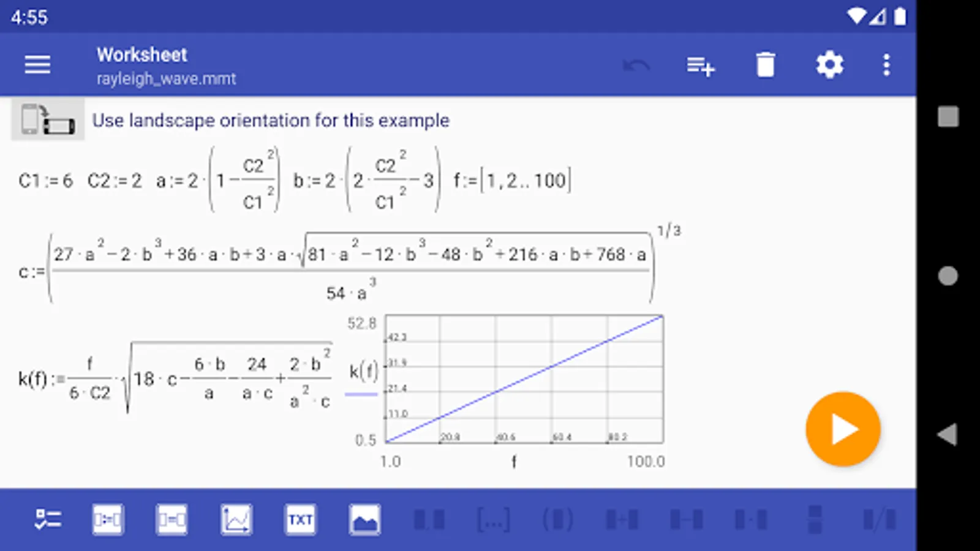Delete selected item with the trash icon
This screenshot has height=551, width=980.
click(766, 65)
